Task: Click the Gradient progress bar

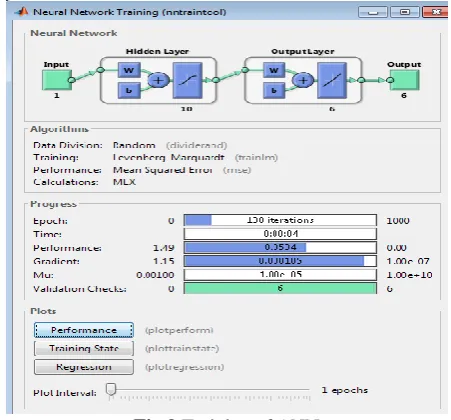Action: pyautogui.click(x=280, y=261)
